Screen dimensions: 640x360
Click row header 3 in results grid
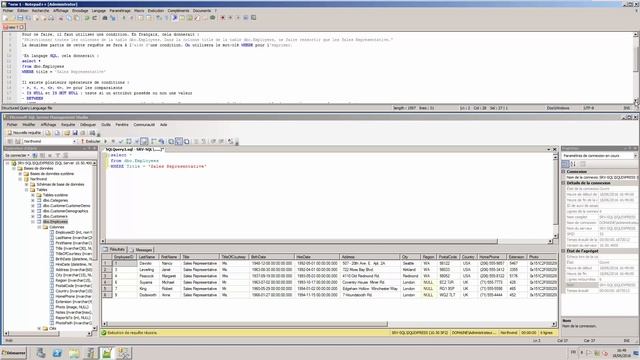(x=107, y=276)
